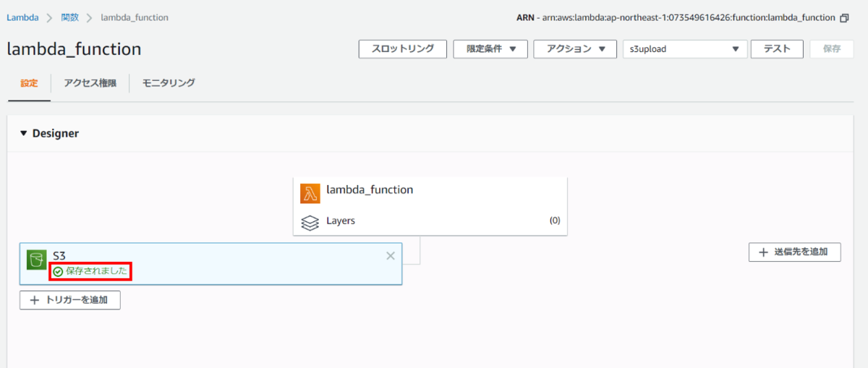The height and width of the screenshot is (368, 868).
Task: Switch to the モニタリング tab
Action: (x=169, y=83)
